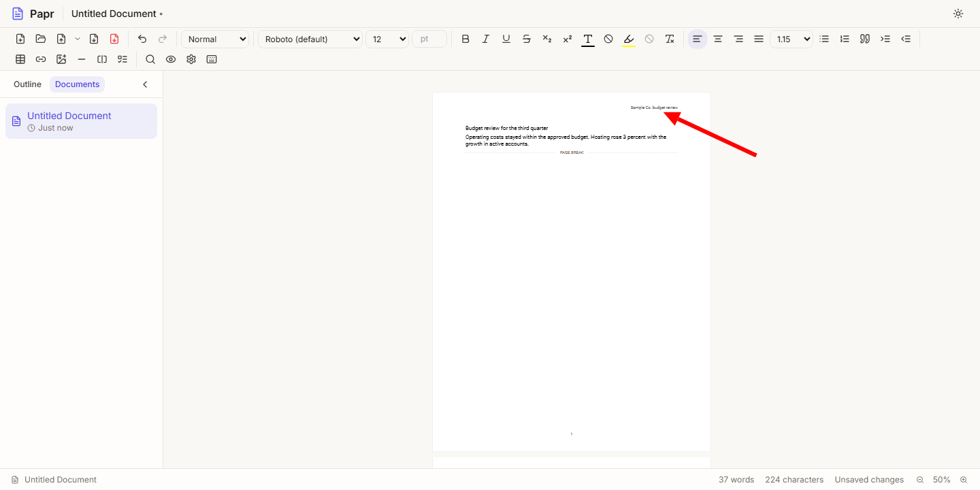Open settings with the gear icon
This screenshot has width=980, height=490.
pyautogui.click(x=191, y=59)
